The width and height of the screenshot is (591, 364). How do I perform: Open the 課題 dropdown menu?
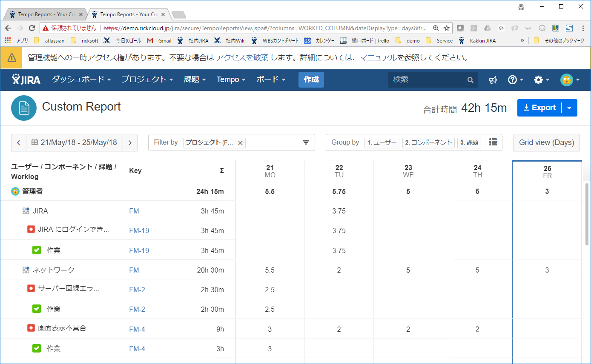[x=195, y=80]
